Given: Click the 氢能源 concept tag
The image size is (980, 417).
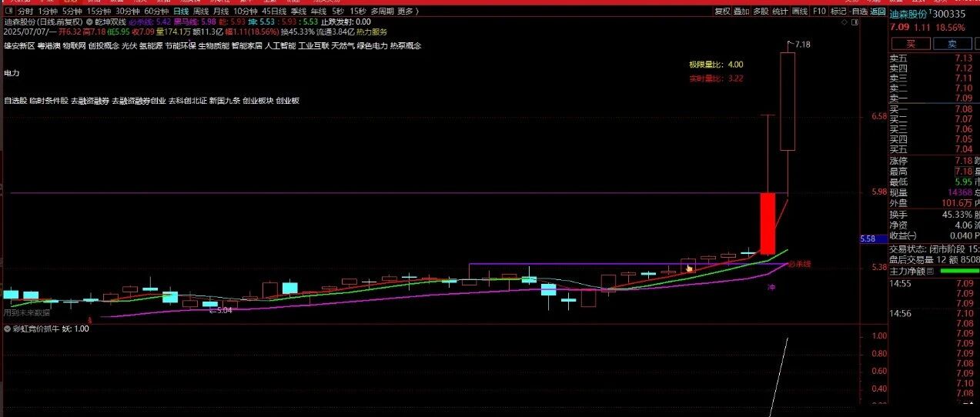Looking at the screenshot, I should (x=150, y=46).
